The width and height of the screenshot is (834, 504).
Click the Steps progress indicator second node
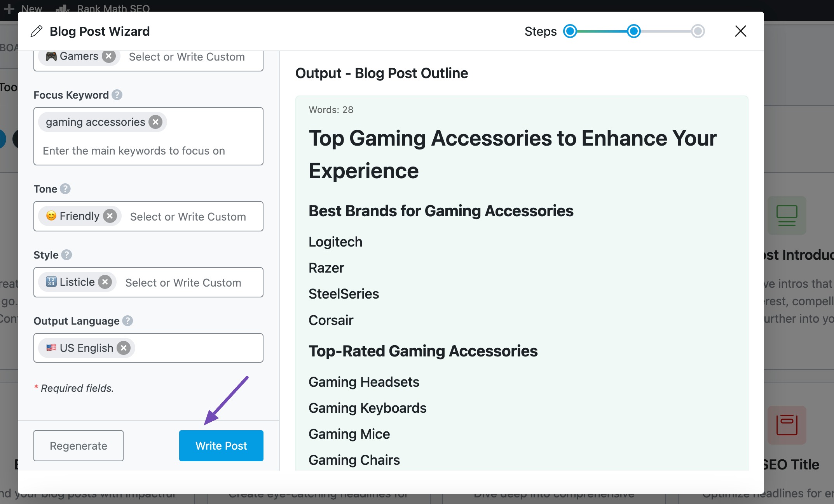pos(634,31)
